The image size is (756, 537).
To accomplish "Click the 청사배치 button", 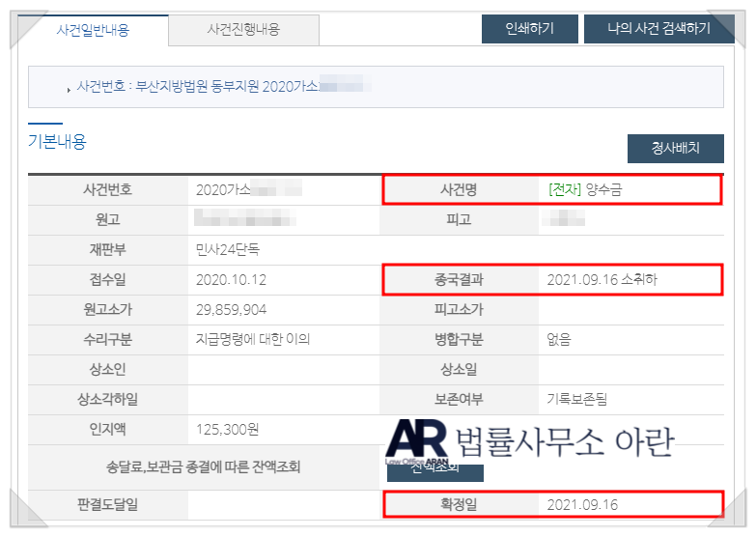I will tap(675, 149).
